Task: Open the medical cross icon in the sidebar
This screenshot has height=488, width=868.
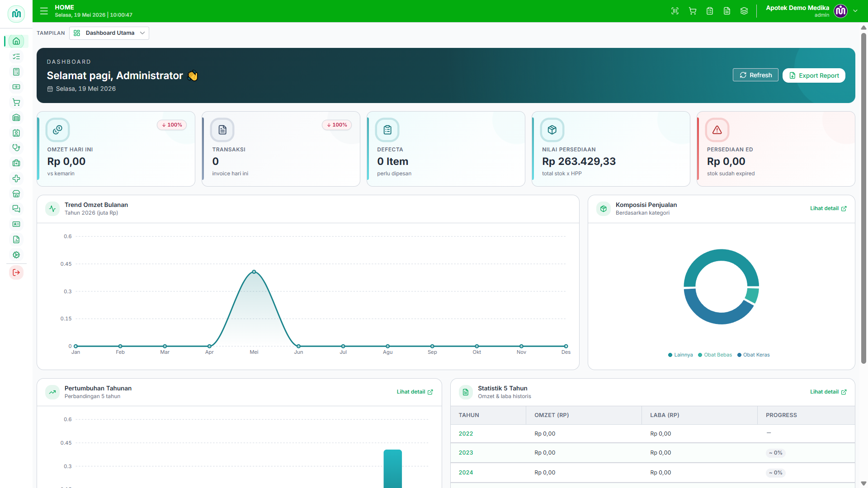Action: click(16, 178)
